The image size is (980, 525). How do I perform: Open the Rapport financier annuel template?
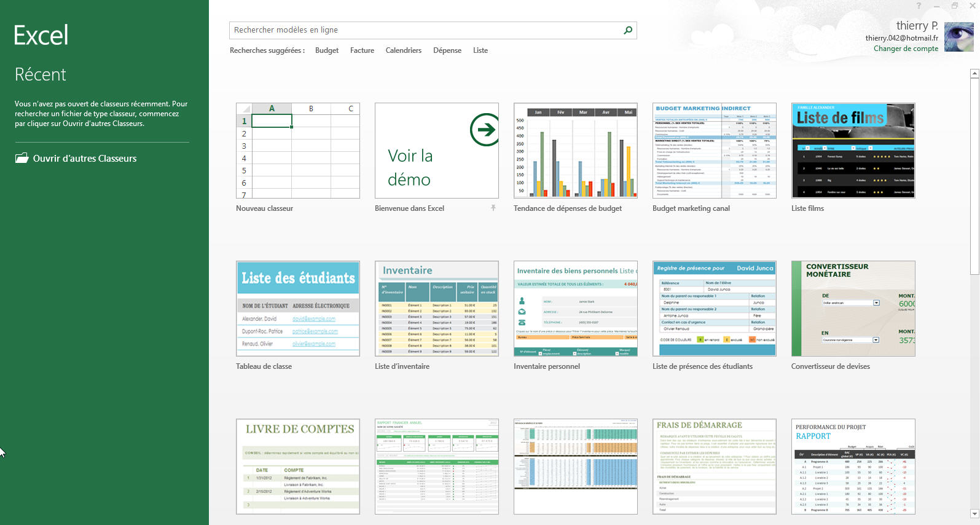click(437, 467)
